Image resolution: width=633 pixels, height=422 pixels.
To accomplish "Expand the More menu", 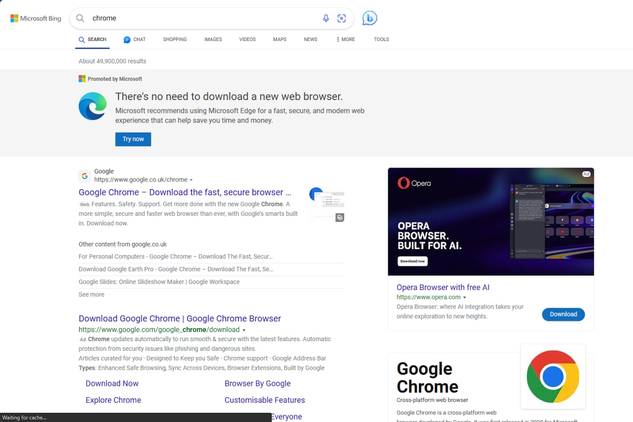I will coord(346,40).
